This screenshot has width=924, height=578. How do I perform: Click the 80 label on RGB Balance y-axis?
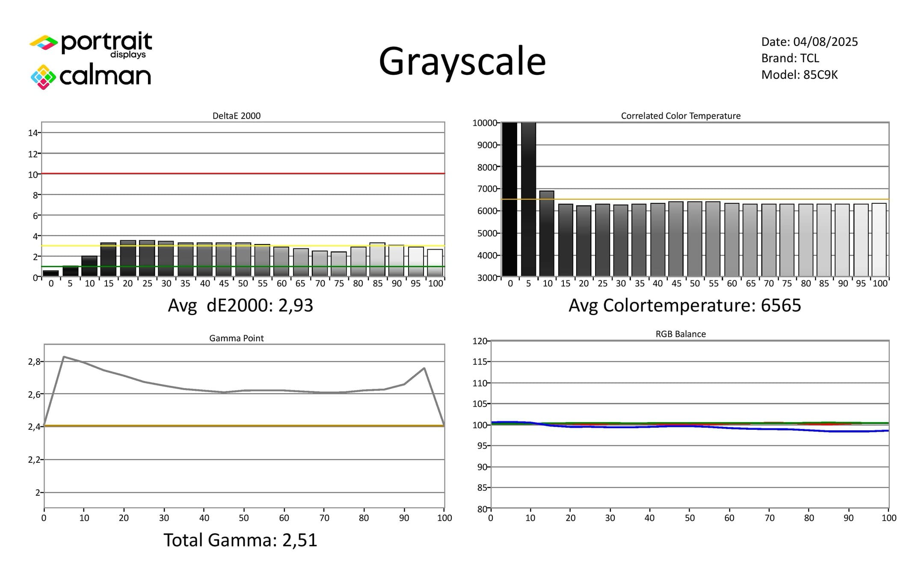482,509
